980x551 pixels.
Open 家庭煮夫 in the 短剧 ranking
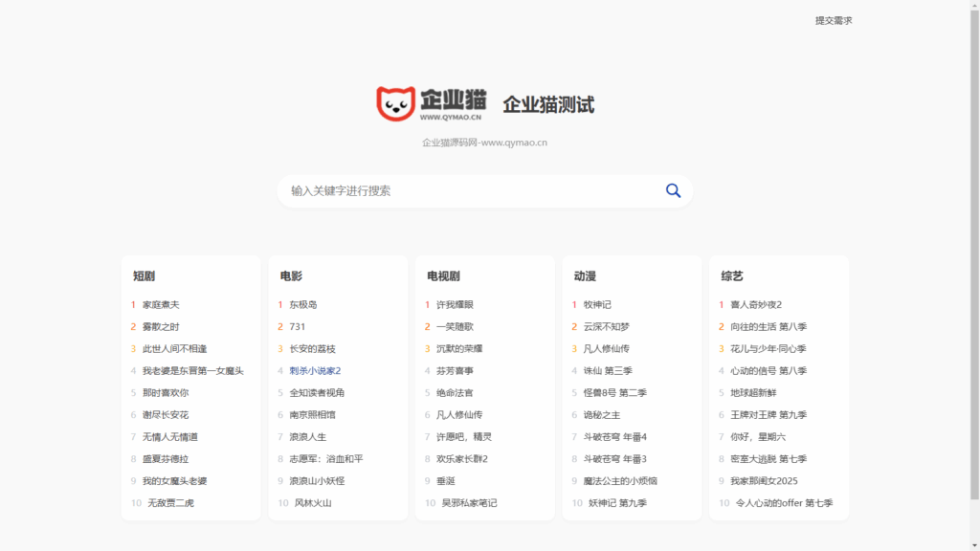pos(160,304)
